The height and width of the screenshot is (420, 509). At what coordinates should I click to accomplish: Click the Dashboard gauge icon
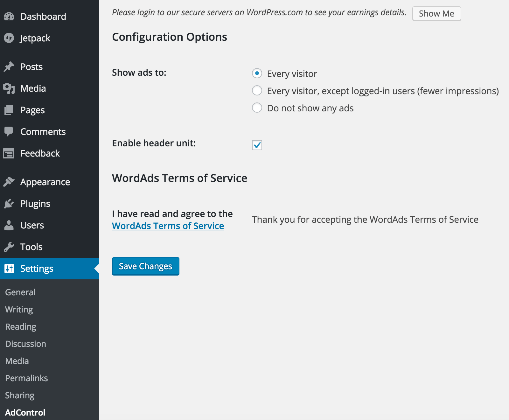tap(9, 17)
